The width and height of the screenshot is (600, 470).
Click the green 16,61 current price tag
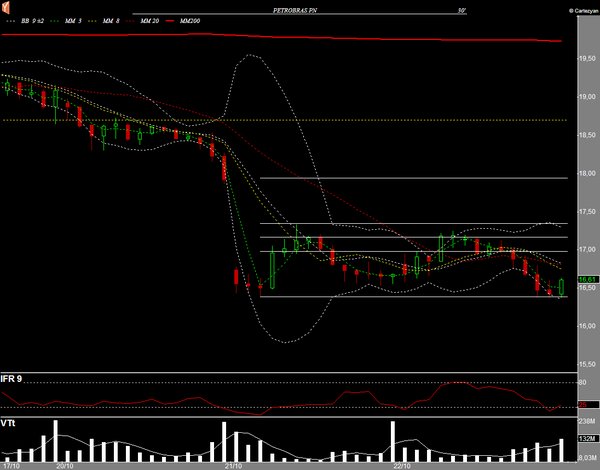pyautogui.click(x=585, y=281)
